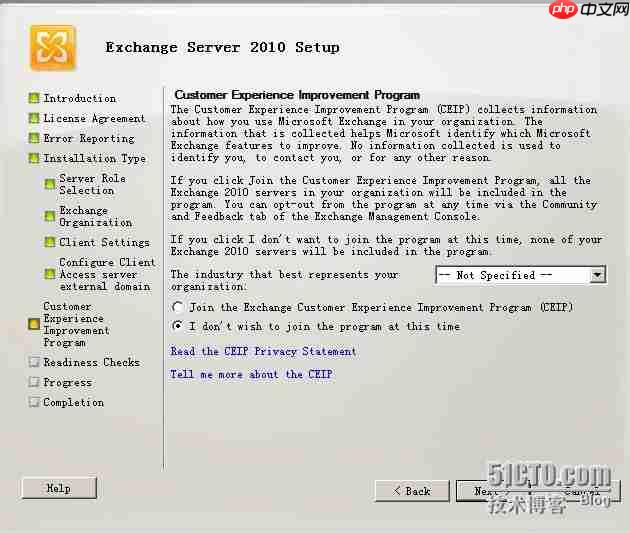630x533 pixels.
Task: Click the Exchange Server 2010 Setup title
Action: point(222,47)
